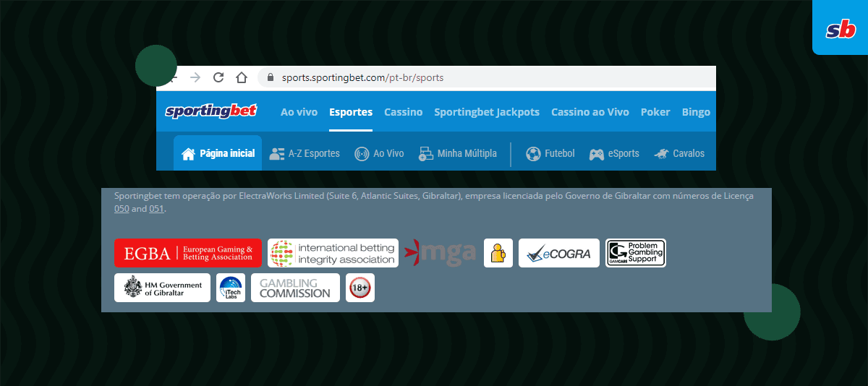Click the sports.sportingbet.com URL field
The height and width of the screenshot is (386, 868).
click(x=486, y=77)
